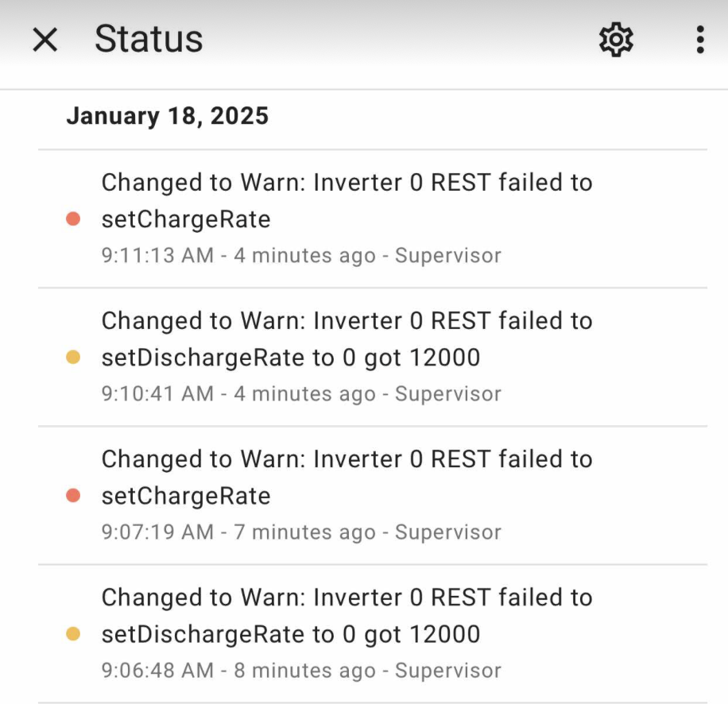The image size is (728, 704).
Task: Open setChargeRate warning logged at 9:07:19 AM
Action: click(x=373, y=495)
